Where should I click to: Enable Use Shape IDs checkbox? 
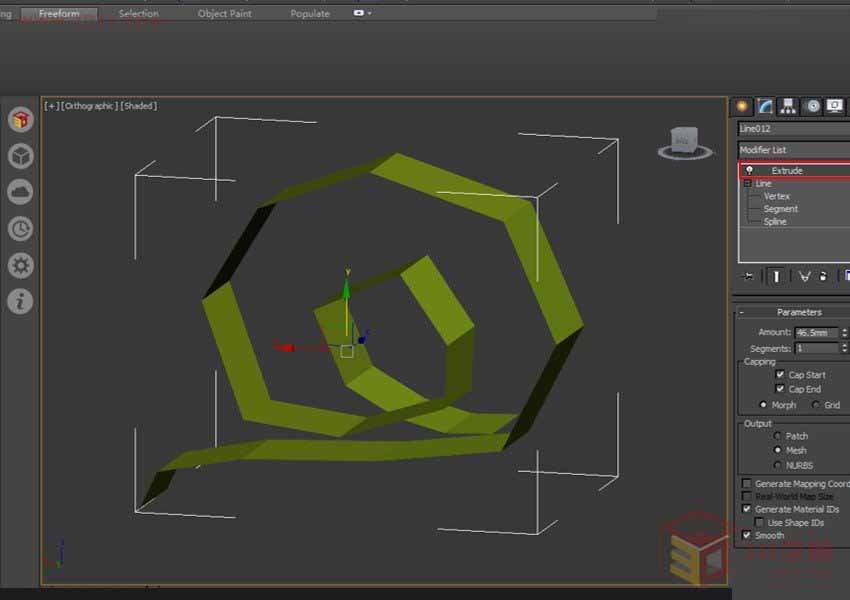pyautogui.click(x=759, y=522)
